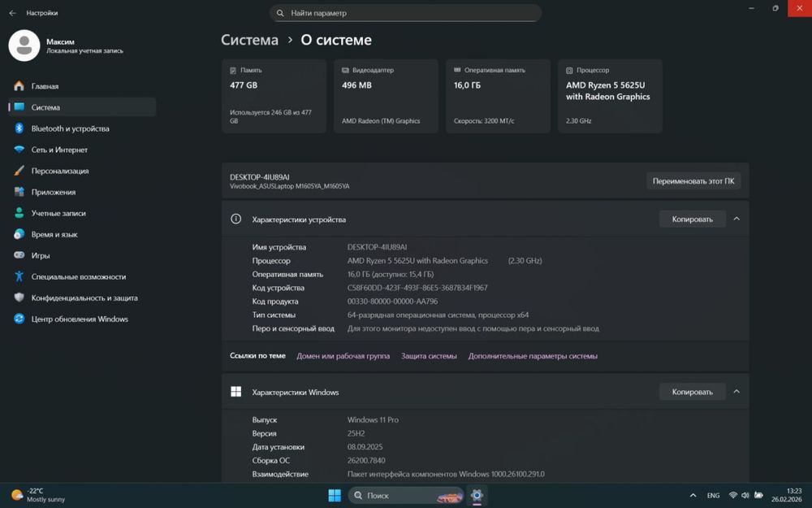Select Bluetooth и устройства menu item
812x508 pixels.
[x=82, y=128]
